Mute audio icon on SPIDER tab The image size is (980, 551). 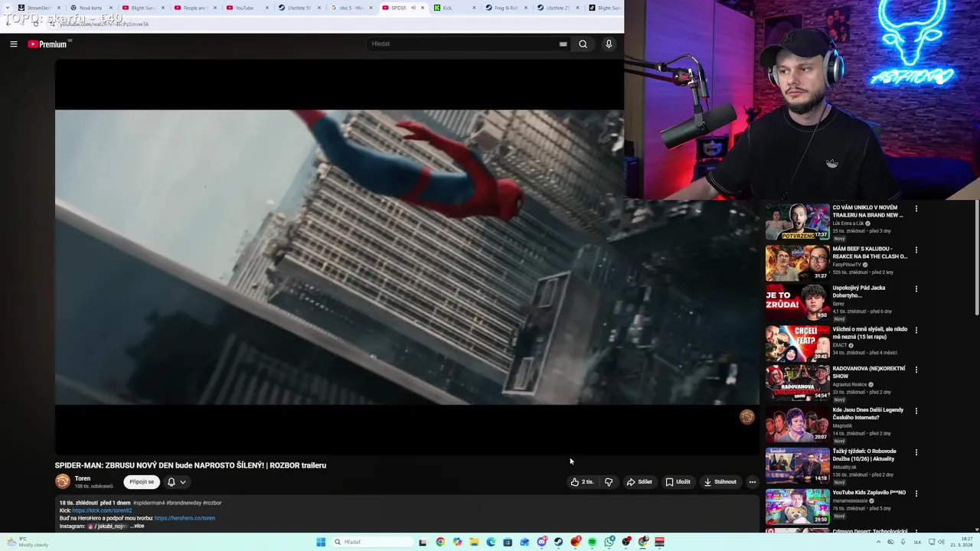tap(413, 8)
